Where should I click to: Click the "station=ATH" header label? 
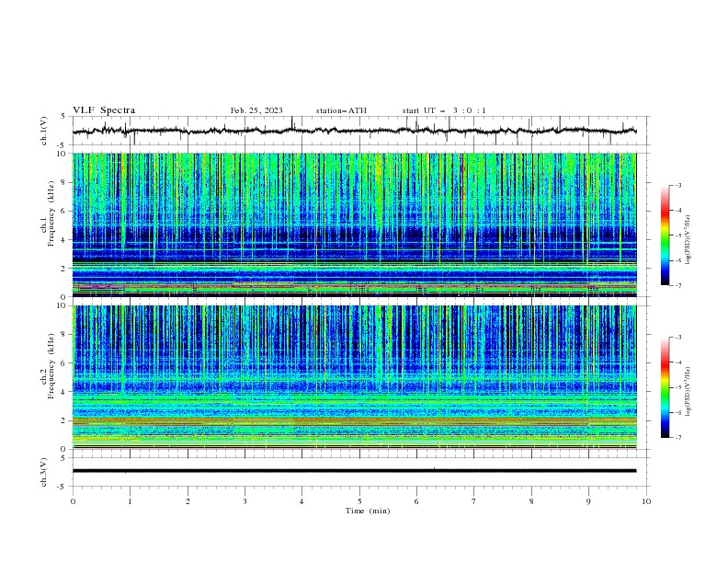(341, 110)
